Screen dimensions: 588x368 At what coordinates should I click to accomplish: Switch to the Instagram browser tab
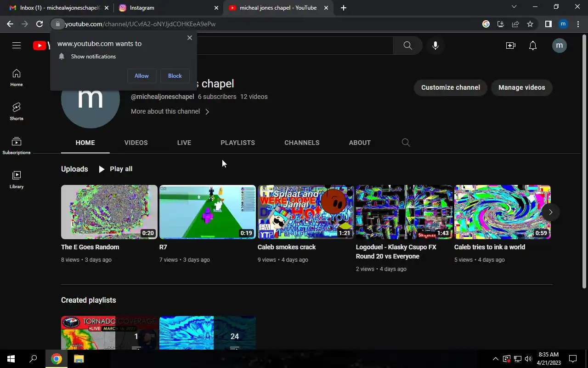pyautogui.click(x=169, y=8)
